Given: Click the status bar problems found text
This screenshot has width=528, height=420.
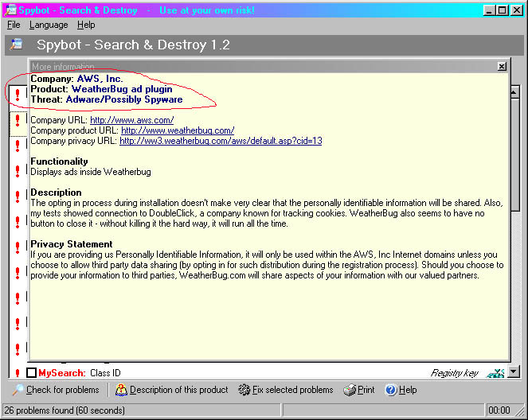Looking at the screenshot, I should (64, 410).
